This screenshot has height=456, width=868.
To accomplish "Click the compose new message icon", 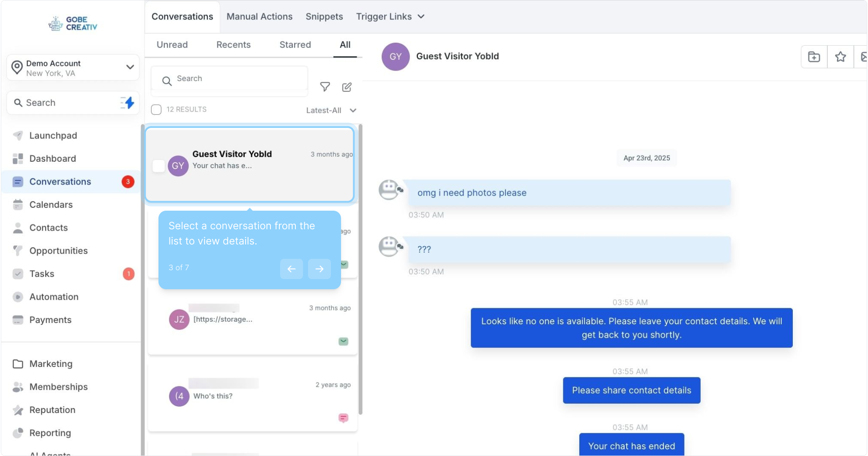I will pyautogui.click(x=347, y=87).
